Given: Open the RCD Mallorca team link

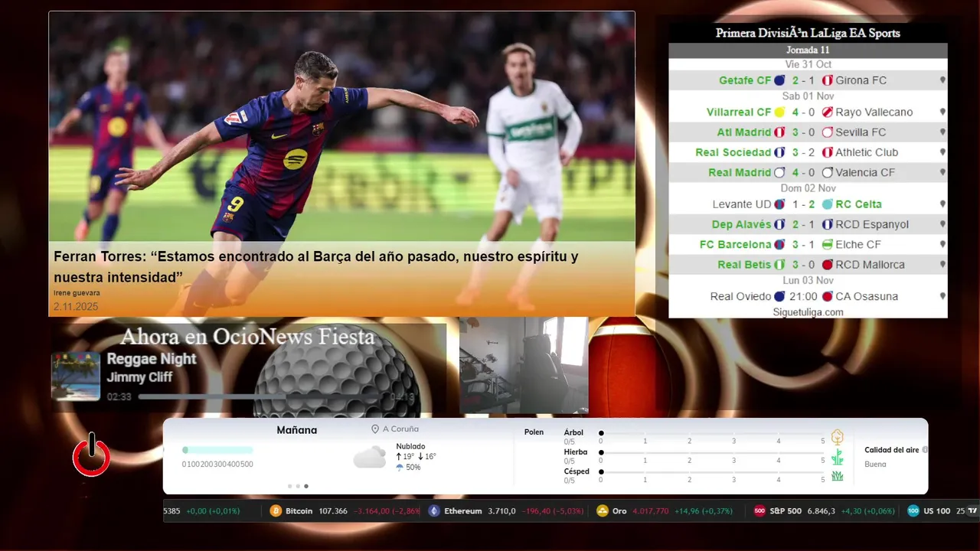Looking at the screenshot, I should [x=870, y=265].
